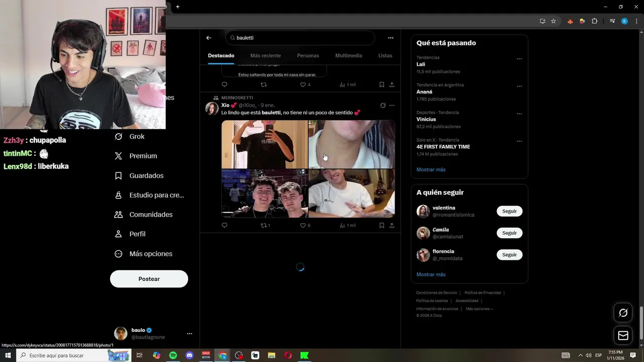Repost the upper post above Xio's

click(x=264, y=84)
